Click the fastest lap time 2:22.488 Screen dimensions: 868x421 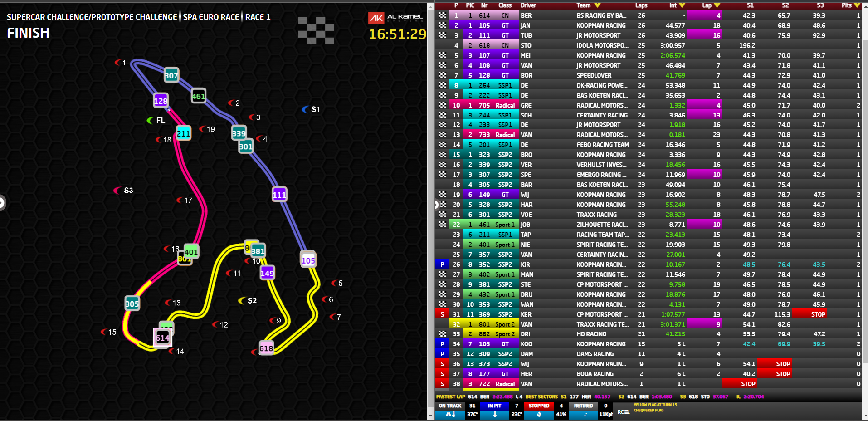point(502,397)
